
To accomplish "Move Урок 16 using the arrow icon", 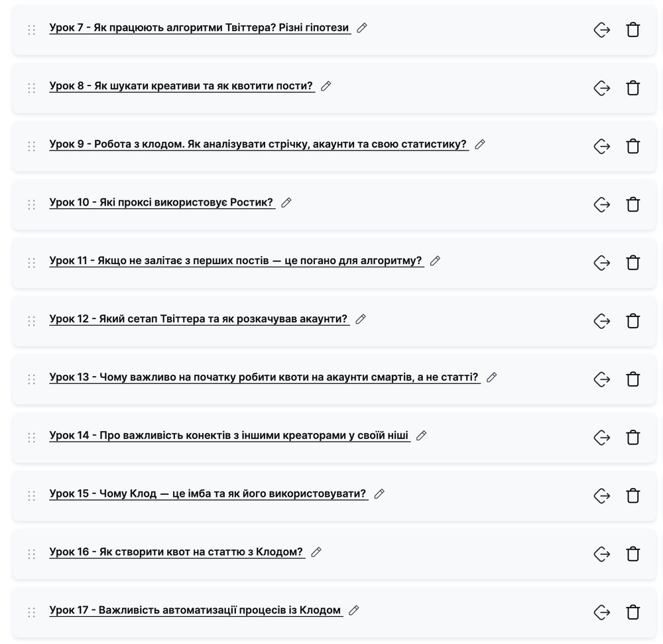I will (x=602, y=554).
